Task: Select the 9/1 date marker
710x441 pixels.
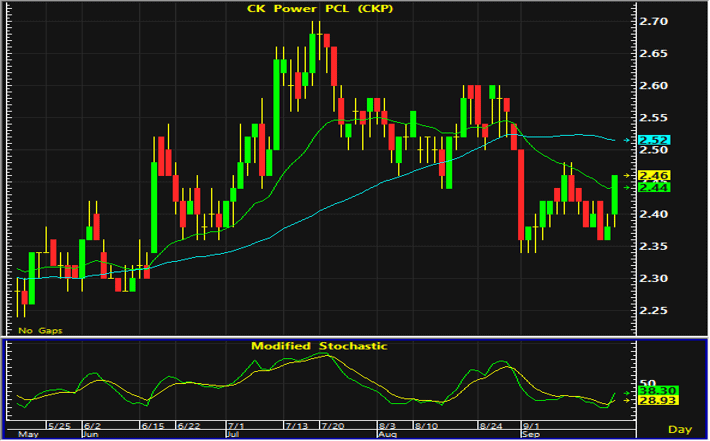Action: pyautogui.click(x=531, y=426)
